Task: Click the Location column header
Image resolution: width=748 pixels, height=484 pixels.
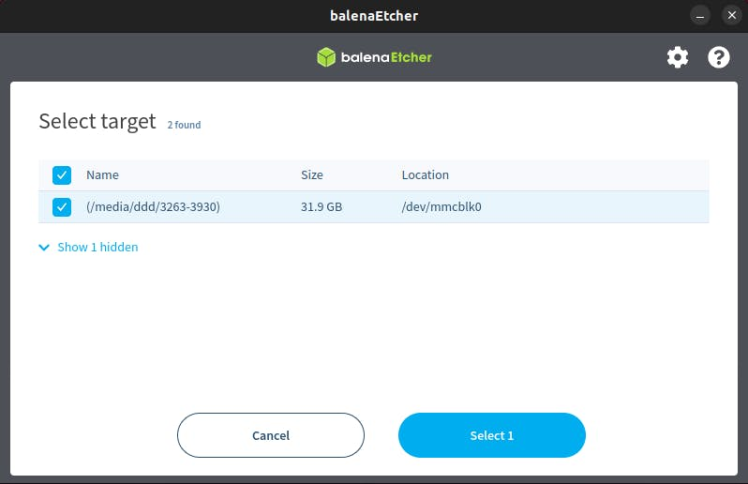Action: pyautogui.click(x=425, y=175)
